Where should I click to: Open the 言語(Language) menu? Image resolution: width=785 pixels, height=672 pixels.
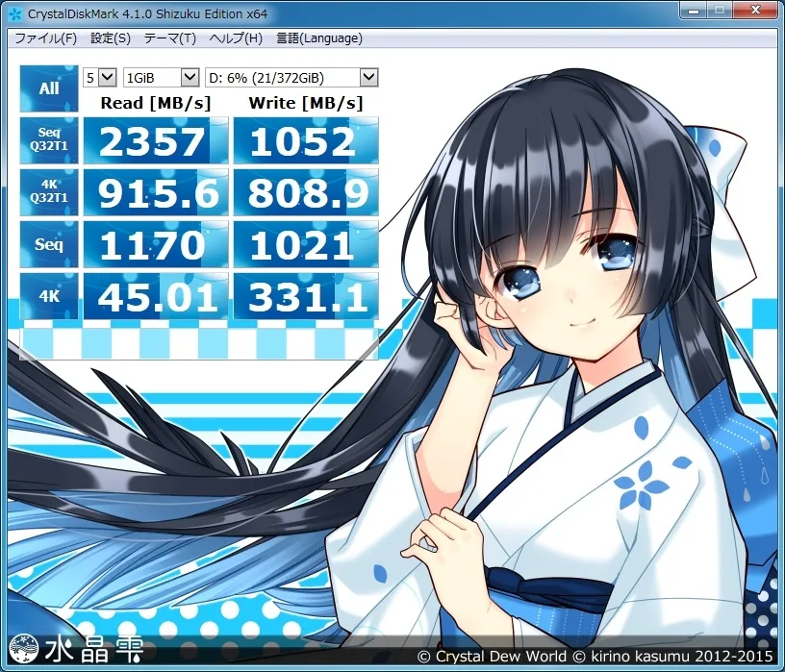(x=319, y=38)
